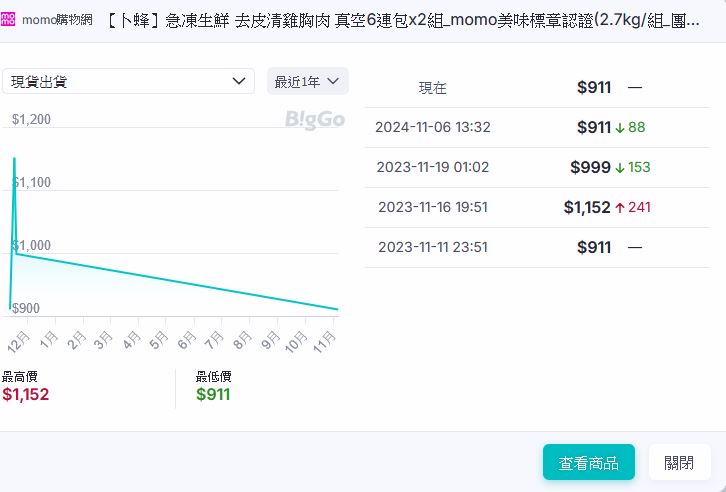
Task: Click the highest price $1,152 value
Action: click(x=25, y=395)
